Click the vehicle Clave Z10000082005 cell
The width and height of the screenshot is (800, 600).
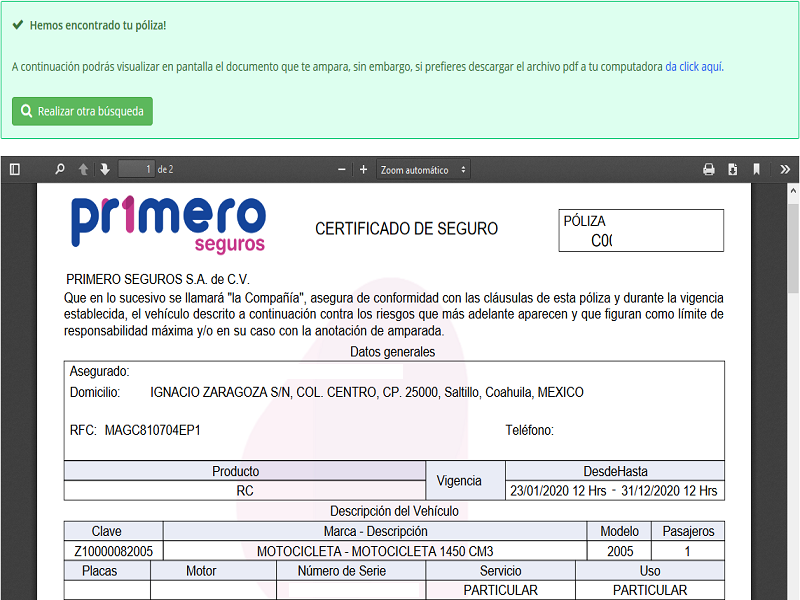point(113,551)
